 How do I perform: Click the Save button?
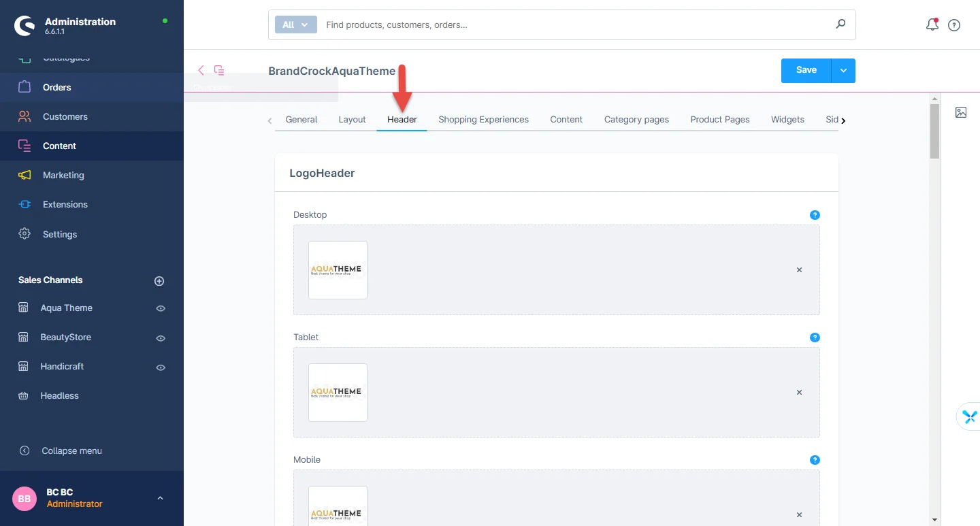click(x=806, y=70)
